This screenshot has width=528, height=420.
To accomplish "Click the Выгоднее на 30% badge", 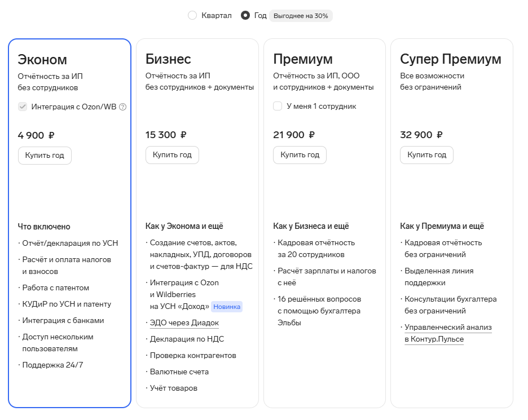I will [301, 16].
